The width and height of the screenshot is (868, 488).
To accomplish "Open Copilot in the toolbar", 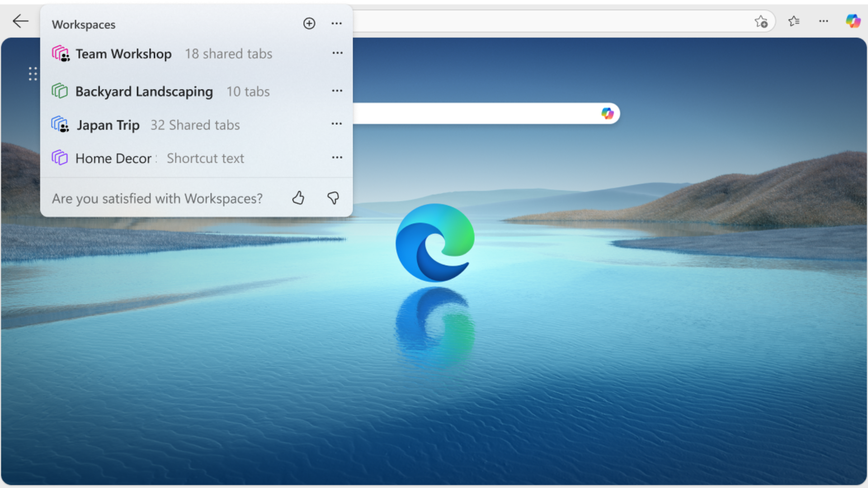I will [853, 21].
